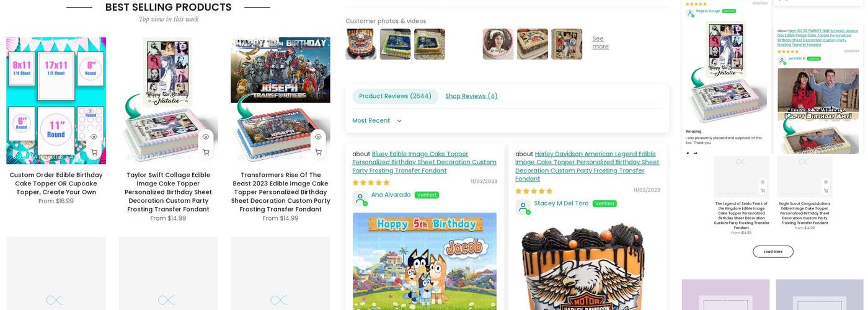The width and height of the screenshot is (868, 310).
Task: Expand customer photos with See more
Action: pos(600,43)
